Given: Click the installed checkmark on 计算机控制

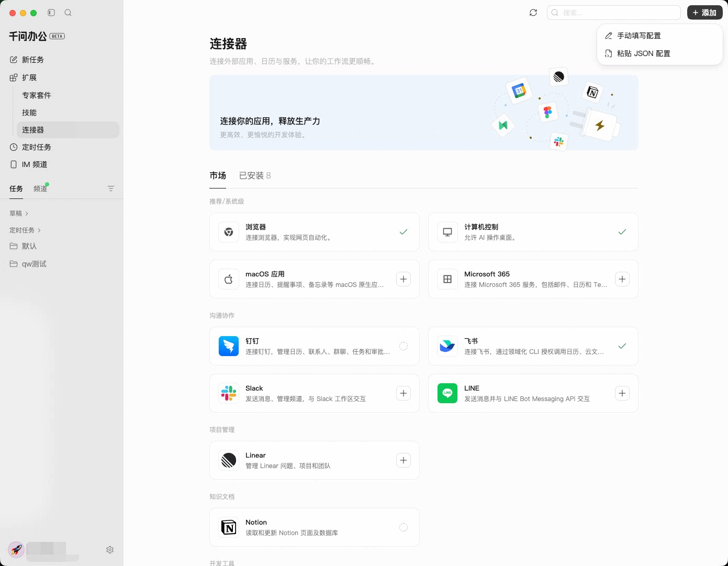Looking at the screenshot, I should [622, 232].
